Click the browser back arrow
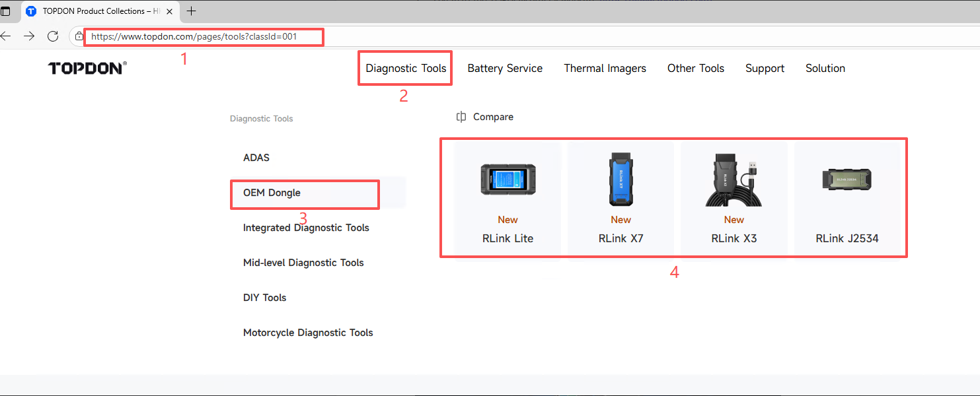Image resolution: width=980 pixels, height=396 pixels. (6, 36)
